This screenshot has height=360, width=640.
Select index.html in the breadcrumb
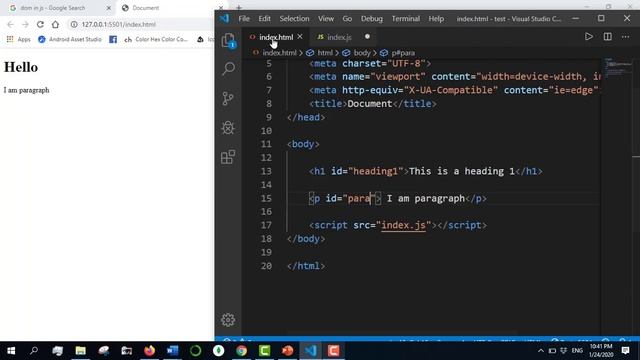pyautogui.click(x=279, y=53)
